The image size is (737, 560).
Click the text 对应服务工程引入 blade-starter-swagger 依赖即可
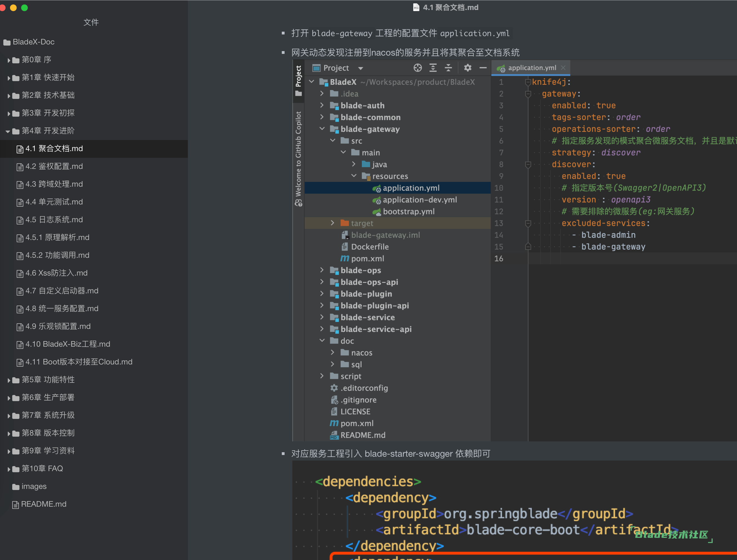391,454
